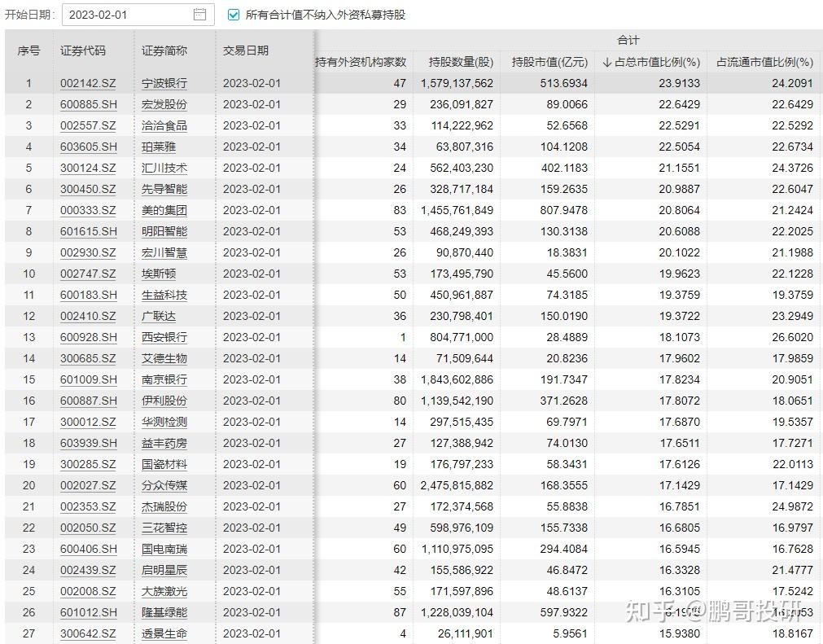Sort by 占总市值比例(%) column header
Image resolution: width=823 pixels, height=644 pixels.
(651, 62)
